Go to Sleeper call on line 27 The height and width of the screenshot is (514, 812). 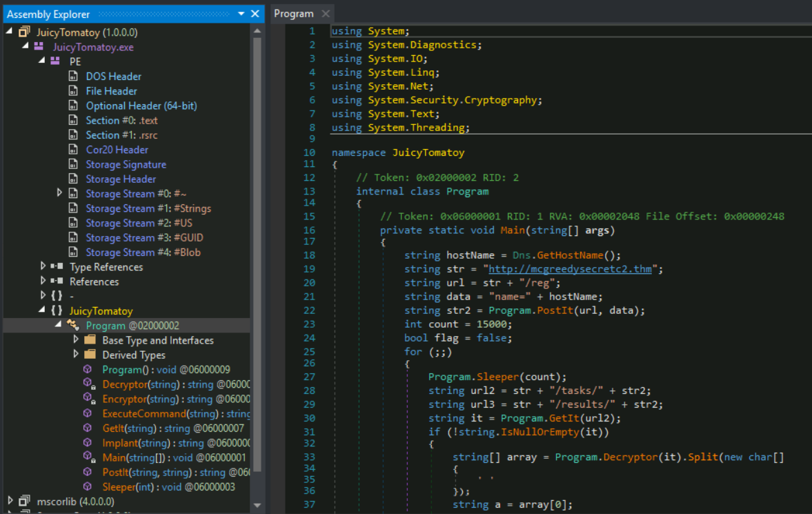497,377
